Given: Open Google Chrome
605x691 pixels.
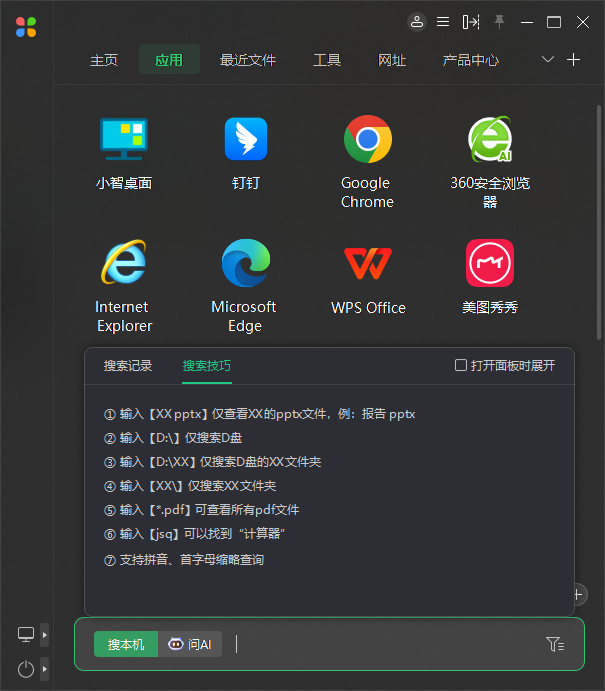Looking at the screenshot, I should (x=367, y=162).
